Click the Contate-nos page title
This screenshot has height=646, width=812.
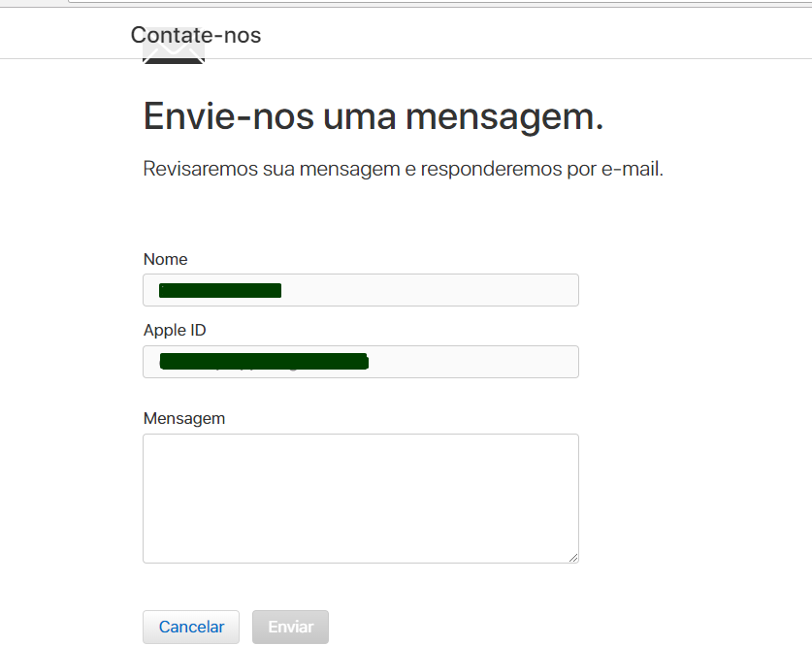click(196, 35)
